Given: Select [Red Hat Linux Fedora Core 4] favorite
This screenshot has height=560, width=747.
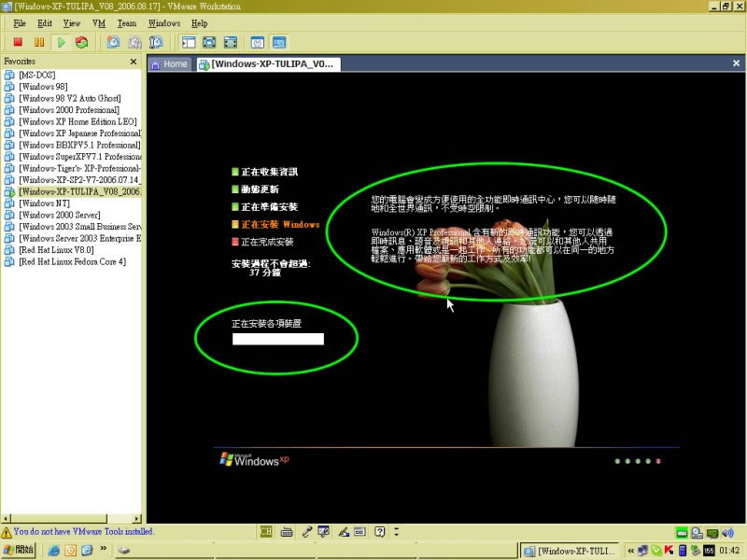Looking at the screenshot, I should (x=73, y=262).
